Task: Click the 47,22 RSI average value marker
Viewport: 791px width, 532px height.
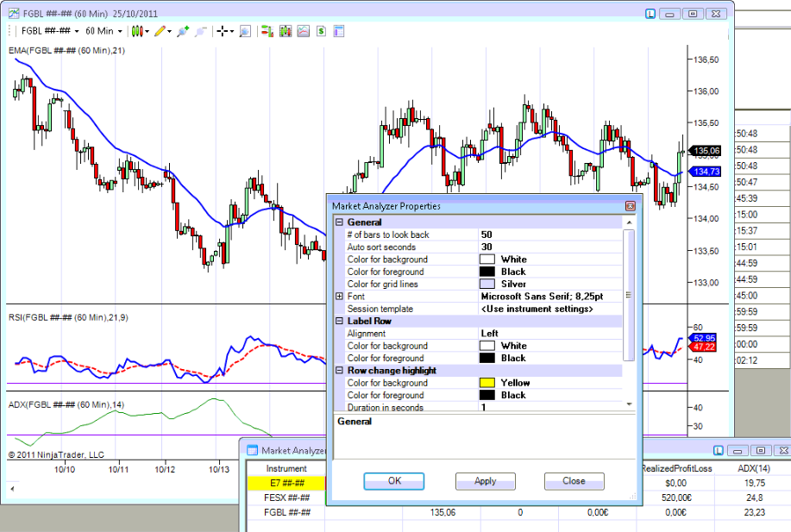Action: coord(703,347)
